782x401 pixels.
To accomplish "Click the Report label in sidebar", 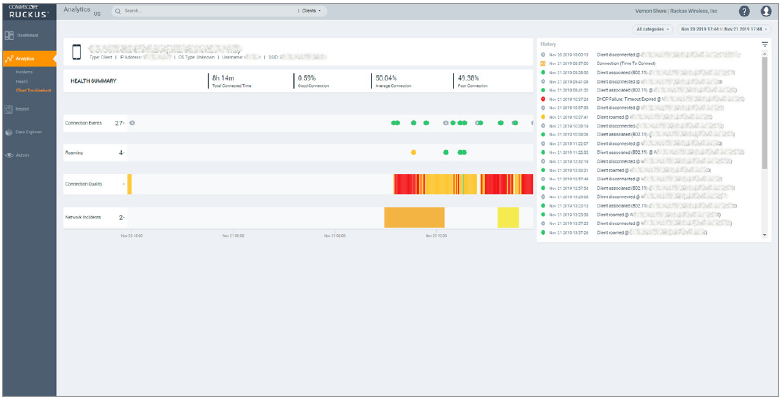I will click(22, 109).
